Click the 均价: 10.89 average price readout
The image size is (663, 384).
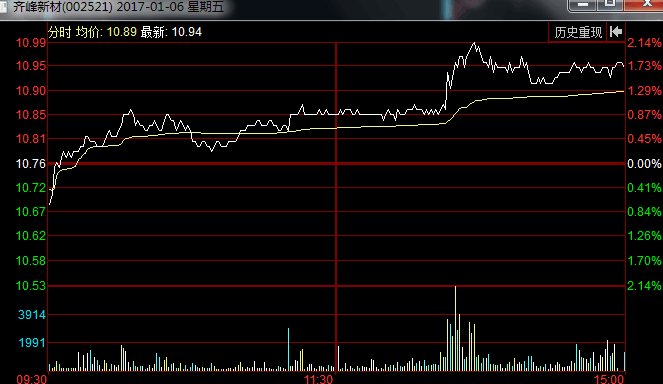(106, 32)
